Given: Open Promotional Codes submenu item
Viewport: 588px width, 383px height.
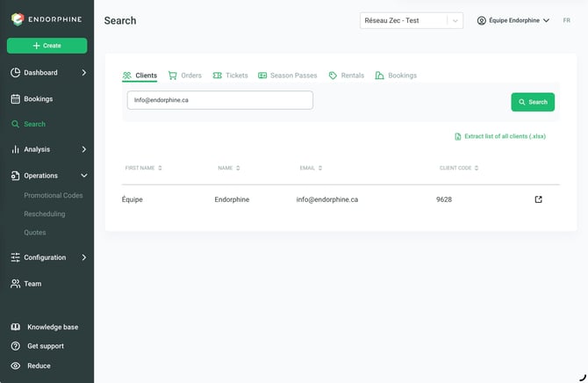Looking at the screenshot, I should coord(54,195).
